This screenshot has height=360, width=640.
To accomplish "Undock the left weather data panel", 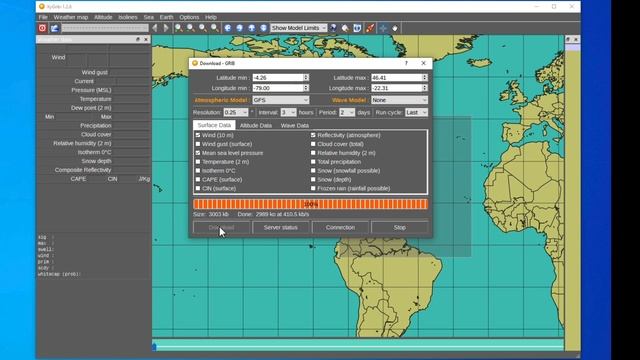I will click(x=138, y=39).
